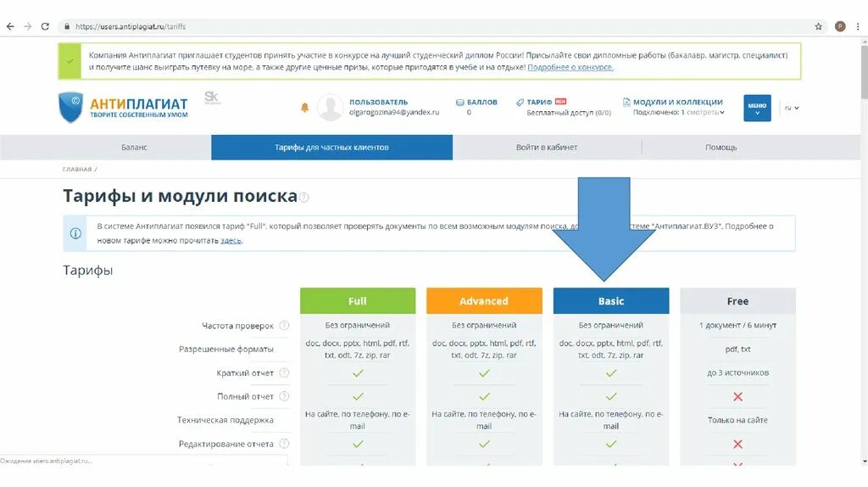This screenshot has height=487, width=868.
Task: Click the Разрешенные форматы row label
Action: tap(225, 349)
